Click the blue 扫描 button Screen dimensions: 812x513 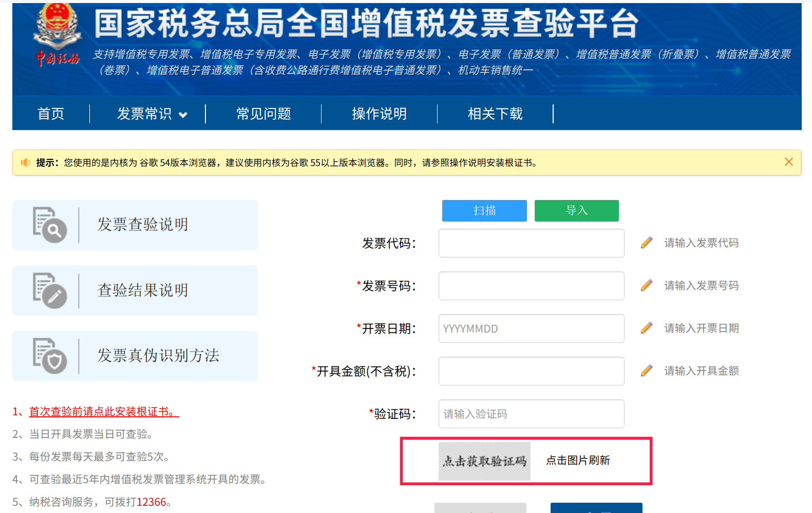(x=484, y=211)
